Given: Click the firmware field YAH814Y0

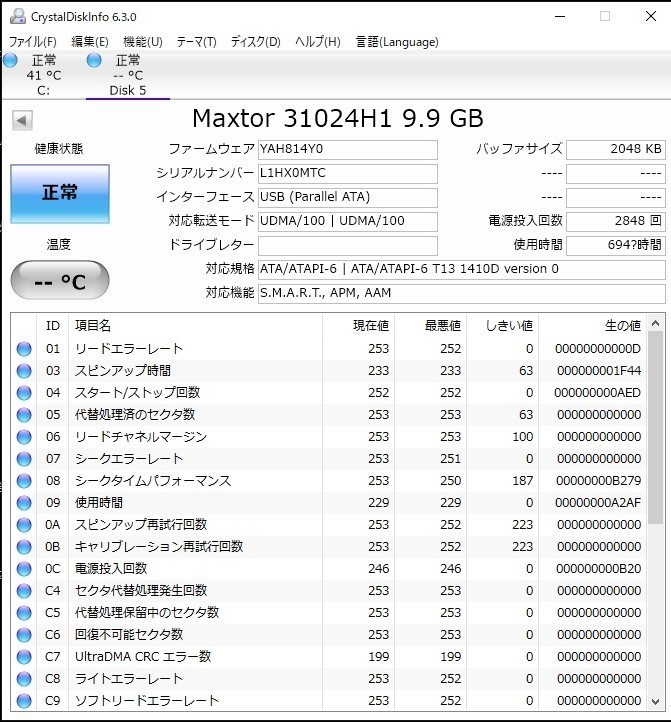Looking at the screenshot, I should click(347, 149).
